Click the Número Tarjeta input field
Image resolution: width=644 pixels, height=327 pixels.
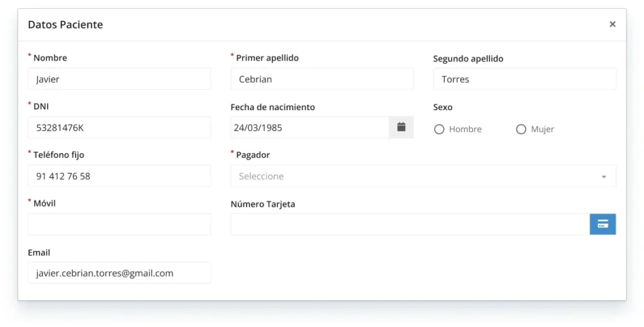(x=409, y=224)
